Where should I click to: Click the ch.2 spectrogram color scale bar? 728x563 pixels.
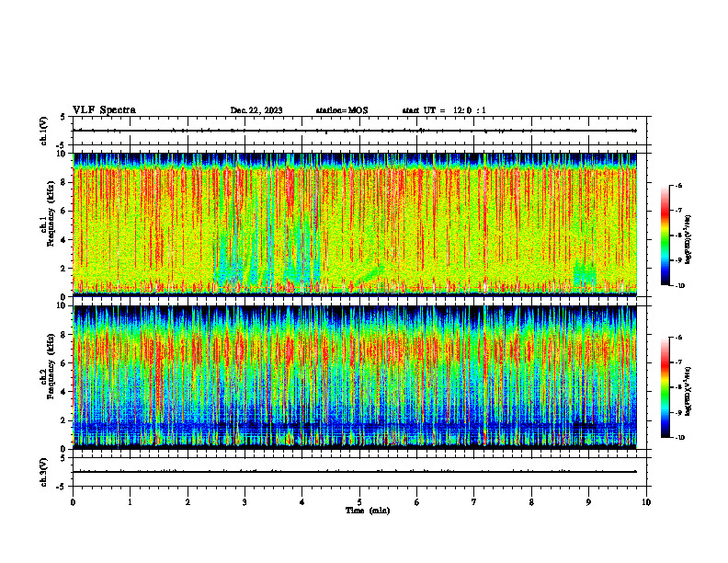click(x=665, y=387)
